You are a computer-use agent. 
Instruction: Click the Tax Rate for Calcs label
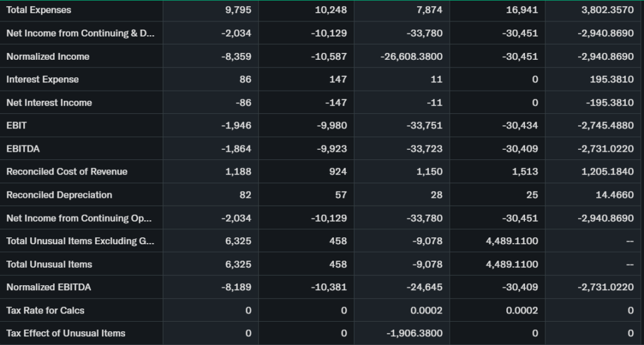pyautogui.click(x=45, y=310)
